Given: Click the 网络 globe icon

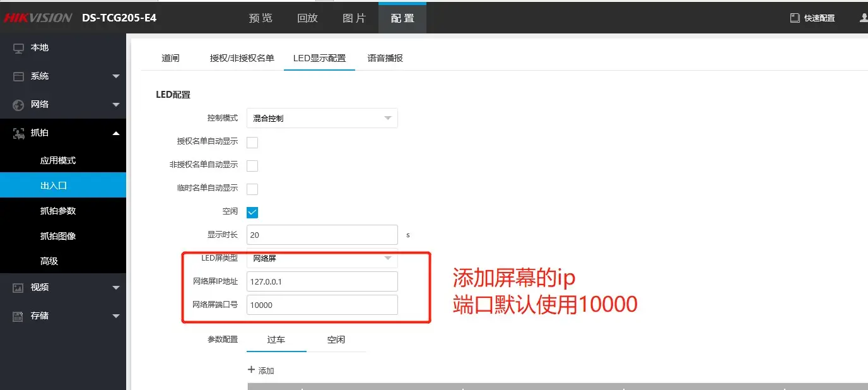Looking at the screenshot, I should 18,105.
